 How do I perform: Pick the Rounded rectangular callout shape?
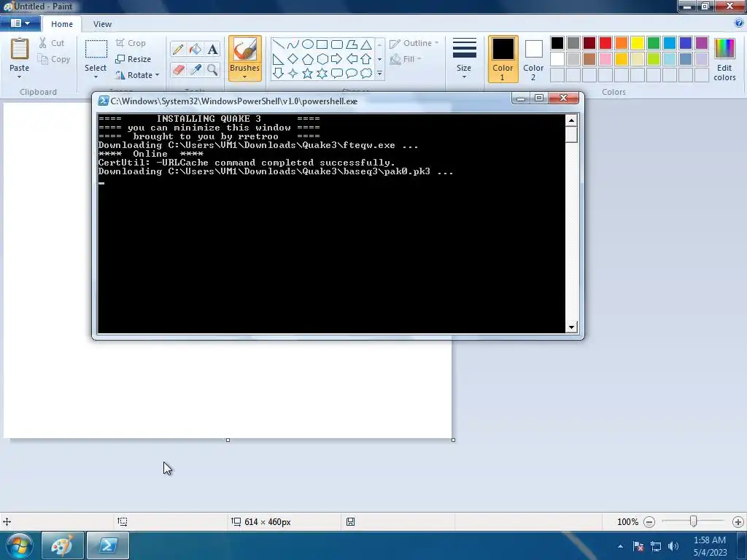tap(337, 74)
